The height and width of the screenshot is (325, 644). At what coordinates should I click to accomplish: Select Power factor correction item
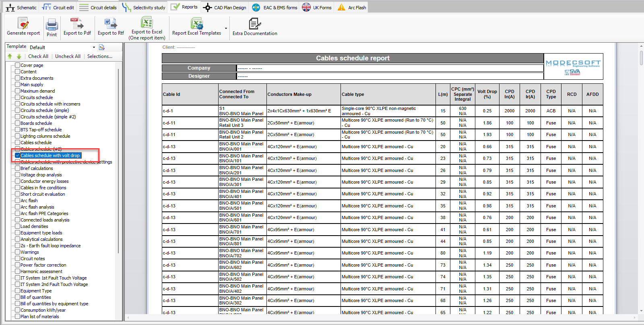tap(43, 265)
